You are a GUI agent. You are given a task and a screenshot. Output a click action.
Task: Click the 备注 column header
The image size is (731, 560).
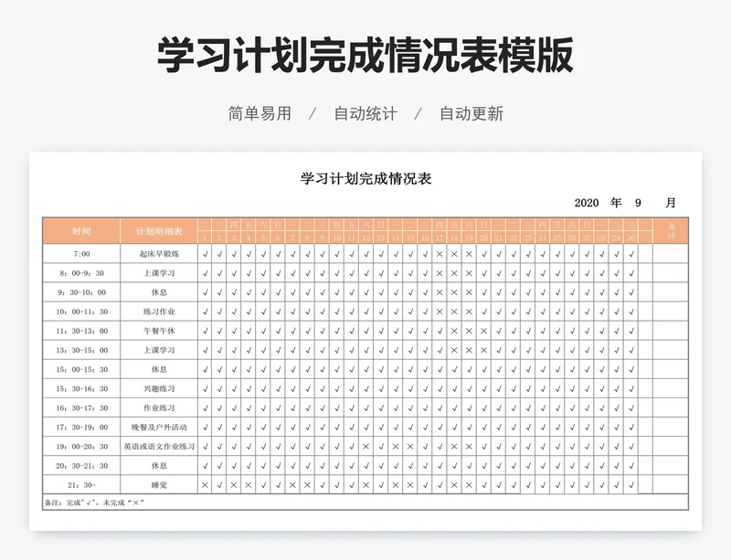(x=671, y=231)
